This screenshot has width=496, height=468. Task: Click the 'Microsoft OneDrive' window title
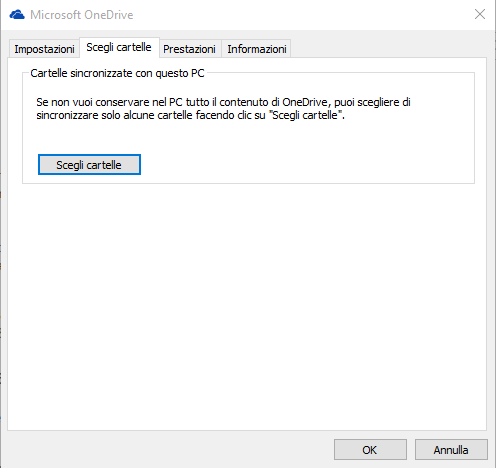tap(82, 15)
